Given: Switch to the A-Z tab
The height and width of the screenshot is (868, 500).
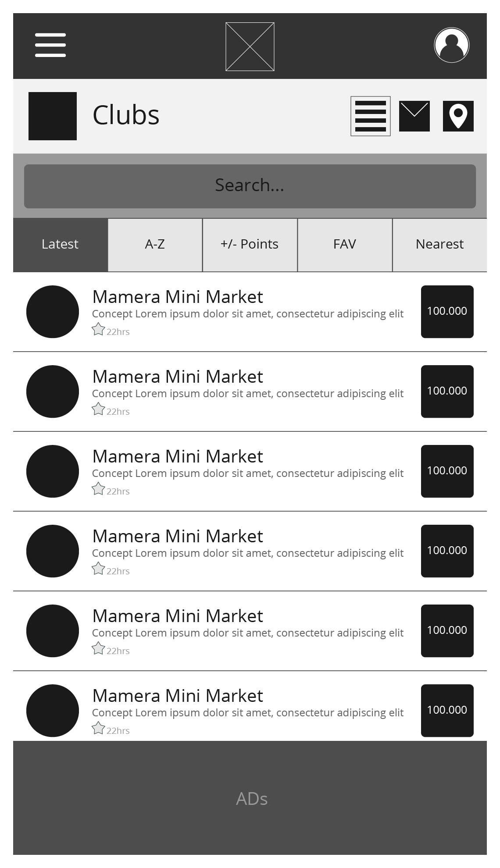Looking at the screenshot, I should [155, 245].
